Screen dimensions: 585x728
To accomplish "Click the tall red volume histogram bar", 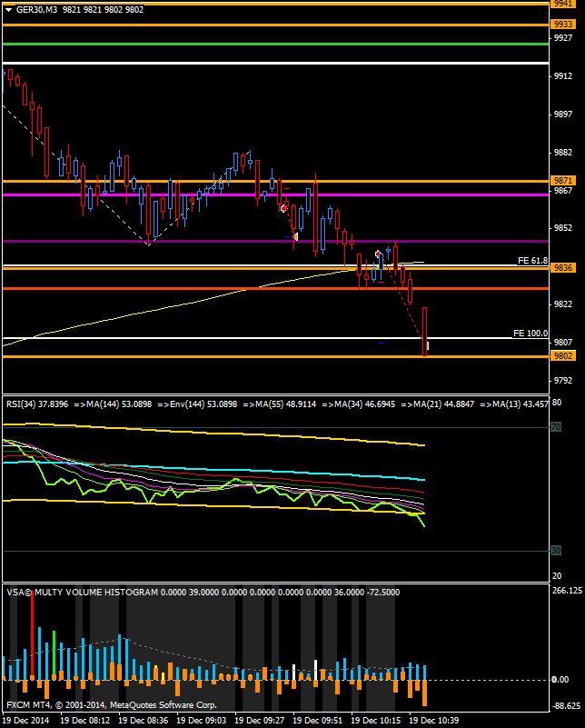I will pyautogui.click(x=33, y=641).
